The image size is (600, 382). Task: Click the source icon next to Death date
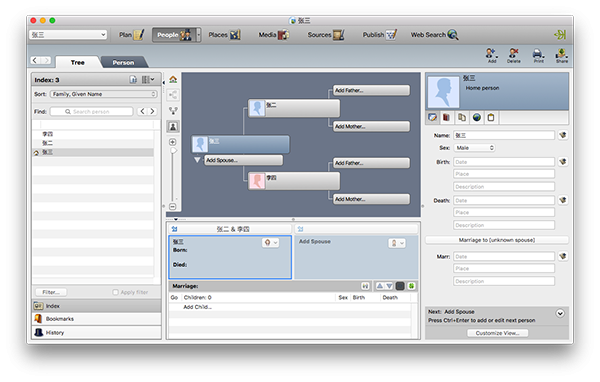[562, 200]
